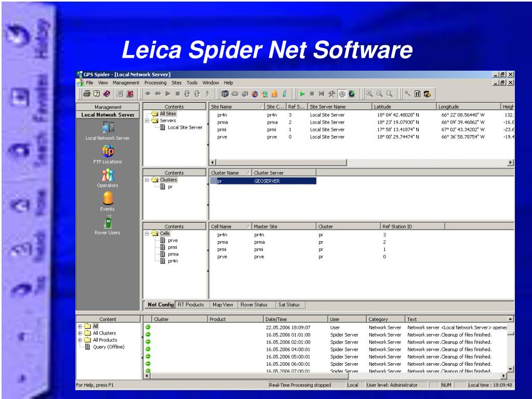Switch to the Rover Status tab
This screenshot has width=532, height=399.
point(254,304)
